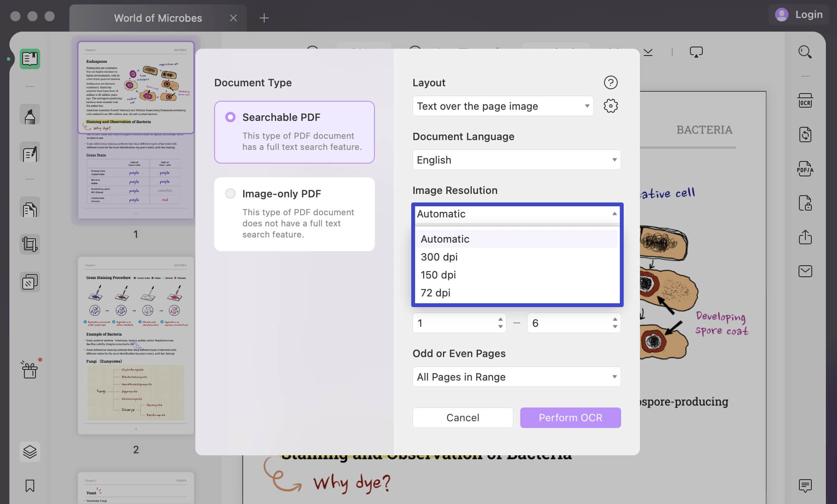Viewport: 837px width, 504px height.
Task: Click the document layers stack icon
Action: pos(29,451)
